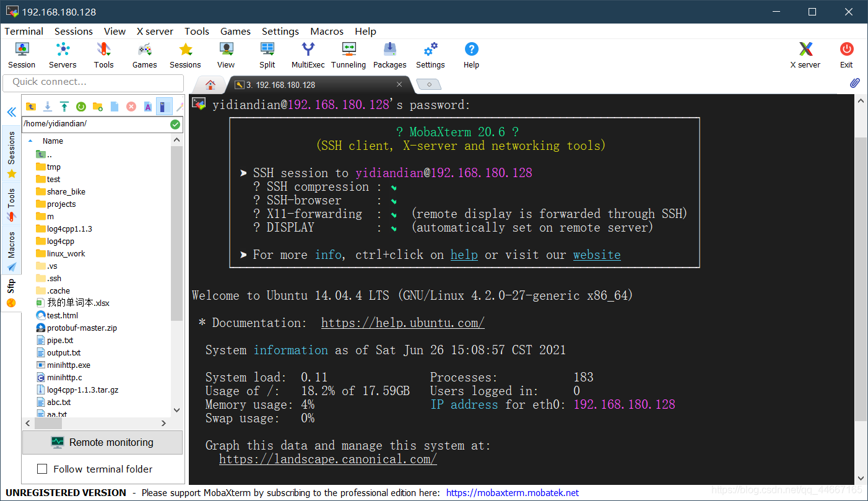Image resolution: width=868 pixels, height=501 pixels.
Task: Click the file list down arrow button
Action: (176, 409)
